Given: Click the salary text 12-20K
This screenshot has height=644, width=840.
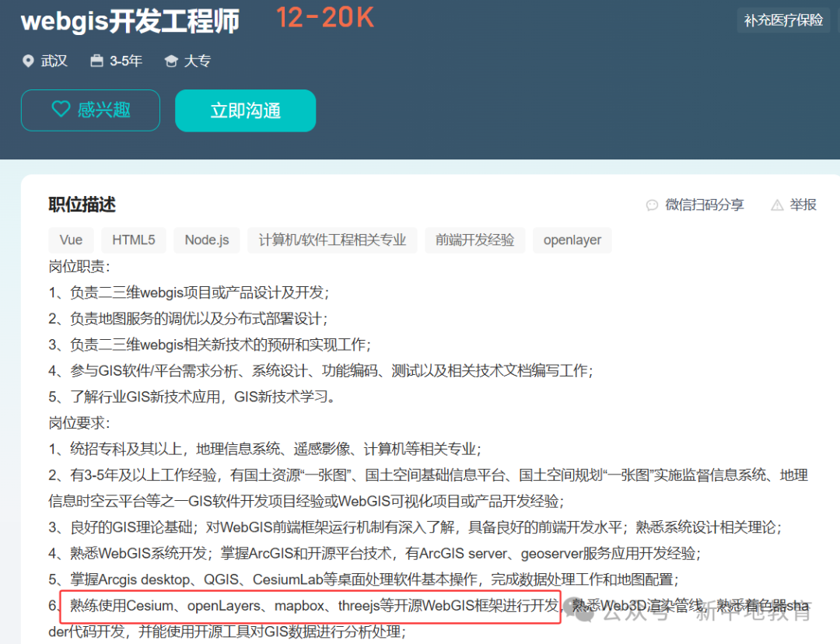Looking at the screenshot, I should [324, 18].
